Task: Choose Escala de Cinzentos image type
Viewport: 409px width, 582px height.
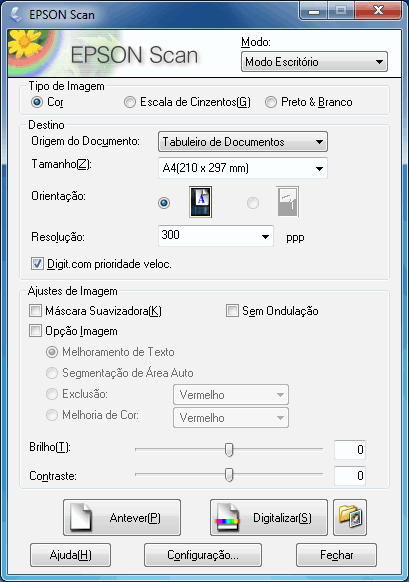Action: pos(187,102)
